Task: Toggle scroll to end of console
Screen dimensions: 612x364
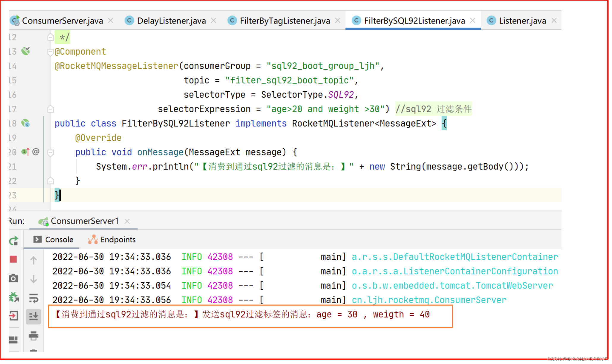Action: point(34,316)
